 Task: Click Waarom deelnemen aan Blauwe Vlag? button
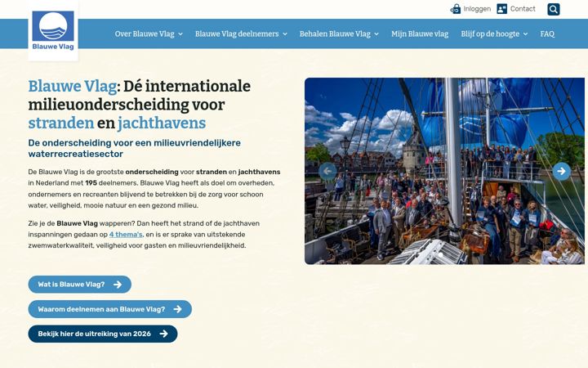110,309
